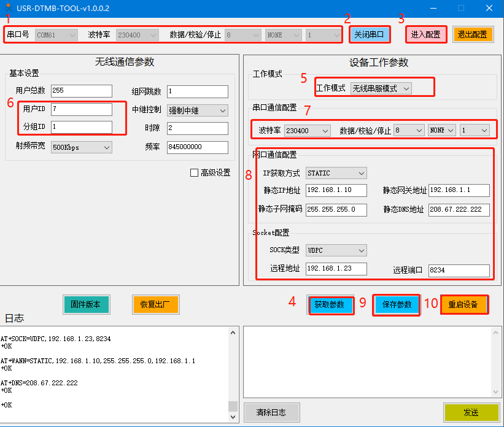Expand the 射频带宽 500Kbps dropdown
The height and width of the screenshot is (427, 504).
point(81,147)
